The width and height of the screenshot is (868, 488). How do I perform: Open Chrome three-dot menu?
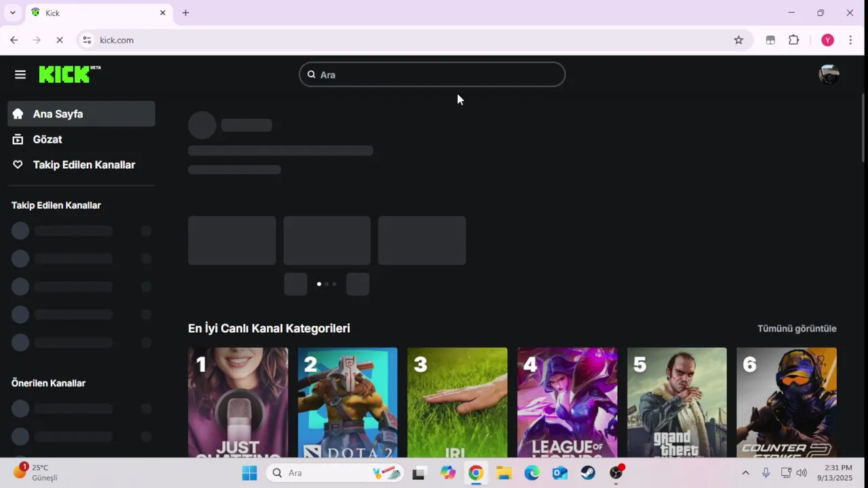pos(850,40)
